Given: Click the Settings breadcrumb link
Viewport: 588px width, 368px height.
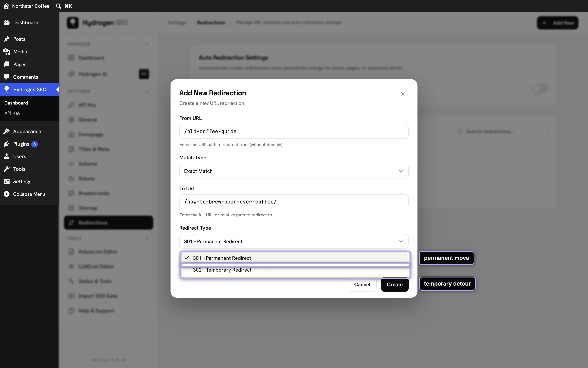Looking at the screenshot, I should 177,23.
